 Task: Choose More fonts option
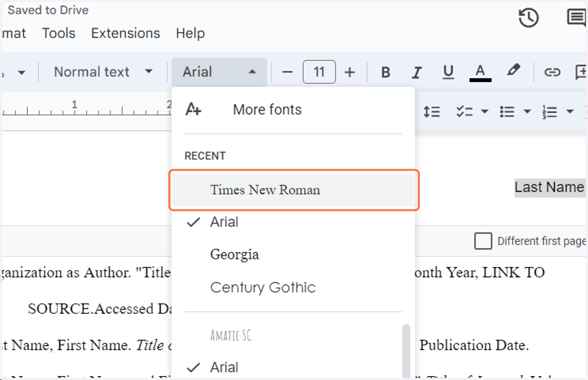pos(293,110)
